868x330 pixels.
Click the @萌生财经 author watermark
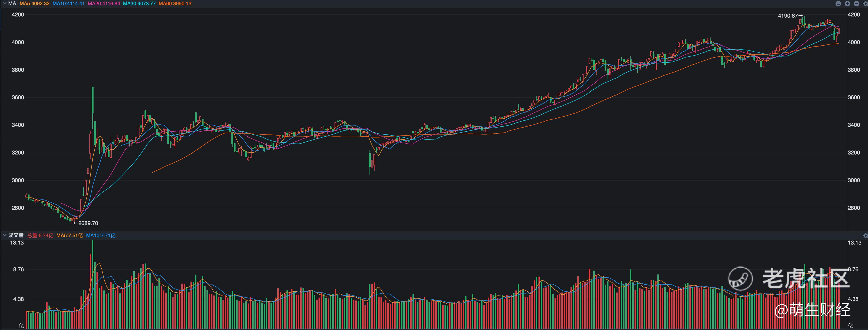[x=812, y=310]
